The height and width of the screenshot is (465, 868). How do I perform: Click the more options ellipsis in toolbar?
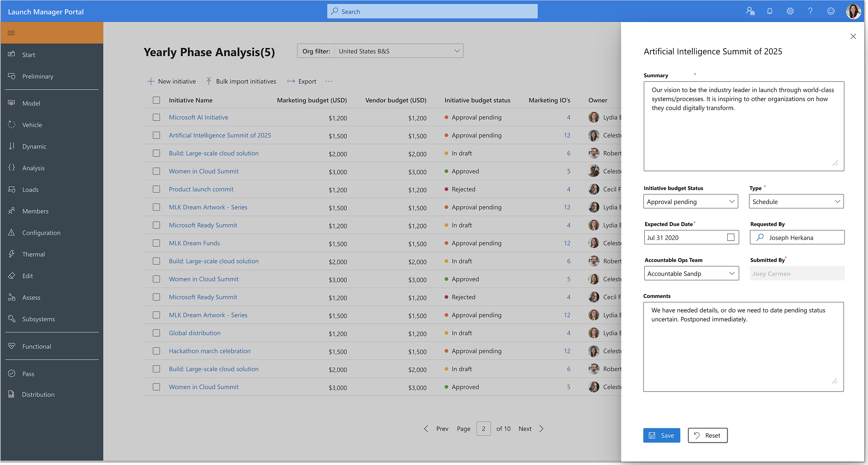coord(329,81)
